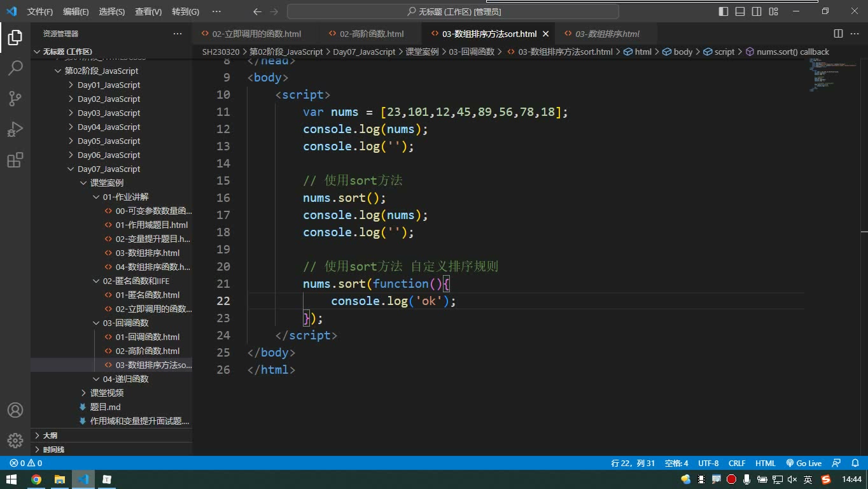
Task: Collapse the Day07_JavaScript folder
Action: 109,169
